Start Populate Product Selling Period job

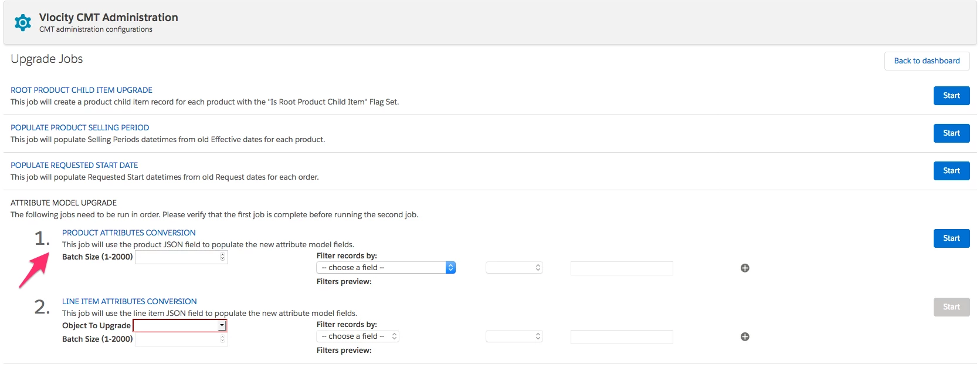point(951,133)
